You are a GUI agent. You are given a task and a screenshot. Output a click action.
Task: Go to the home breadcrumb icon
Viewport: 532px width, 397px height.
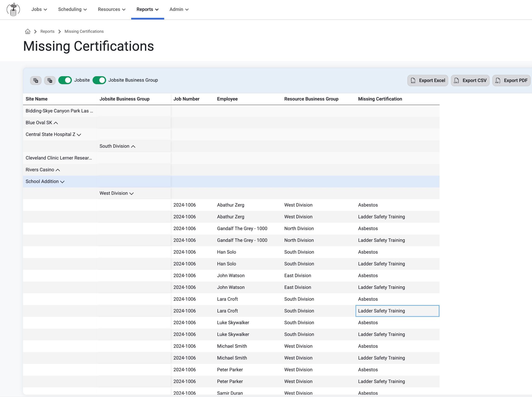[x=28, y=31]
